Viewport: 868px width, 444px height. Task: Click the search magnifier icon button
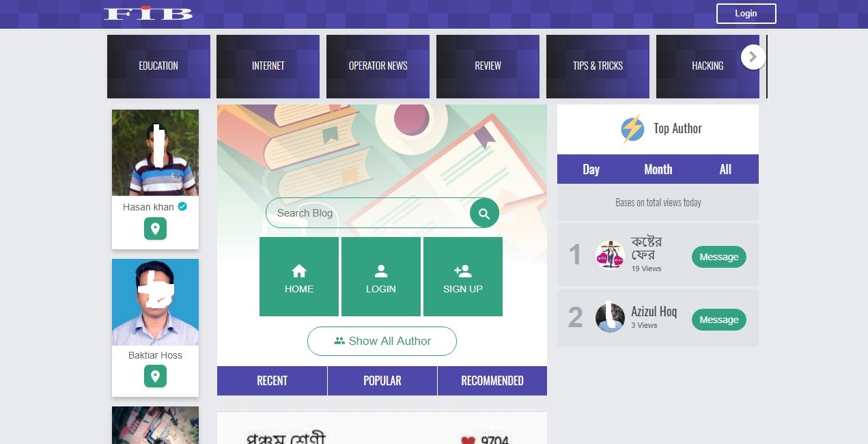coord(484,214)
